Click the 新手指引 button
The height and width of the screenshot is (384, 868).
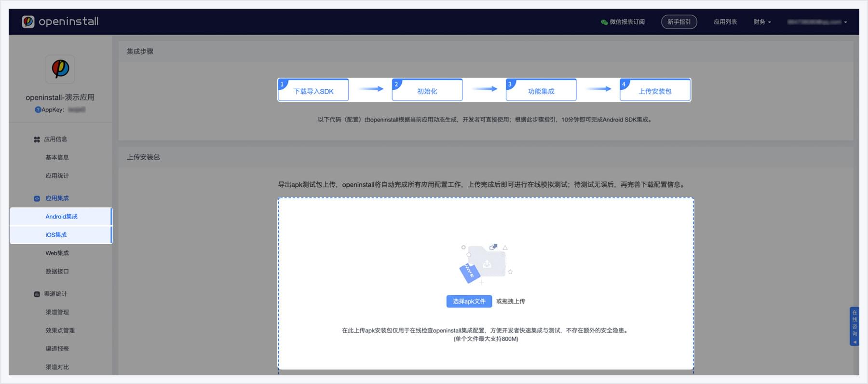click(x=679, y=22)
